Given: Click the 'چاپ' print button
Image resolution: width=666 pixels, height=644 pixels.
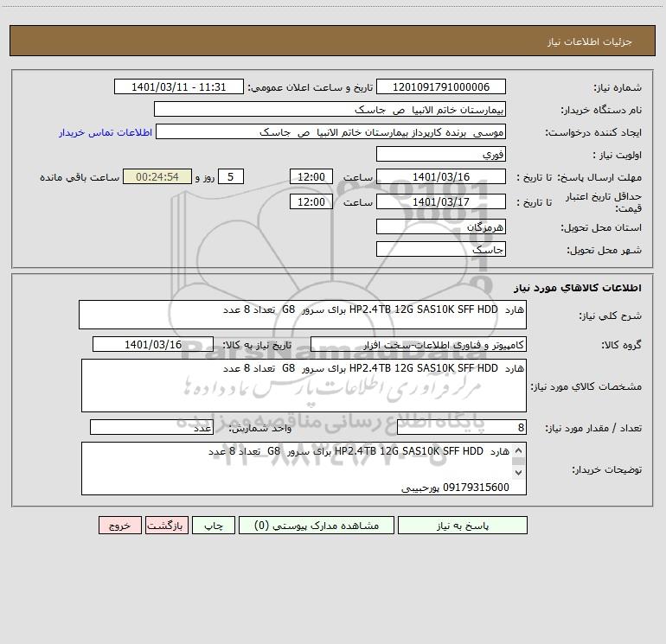Looking at the screenshot, I should pos(214,525).
